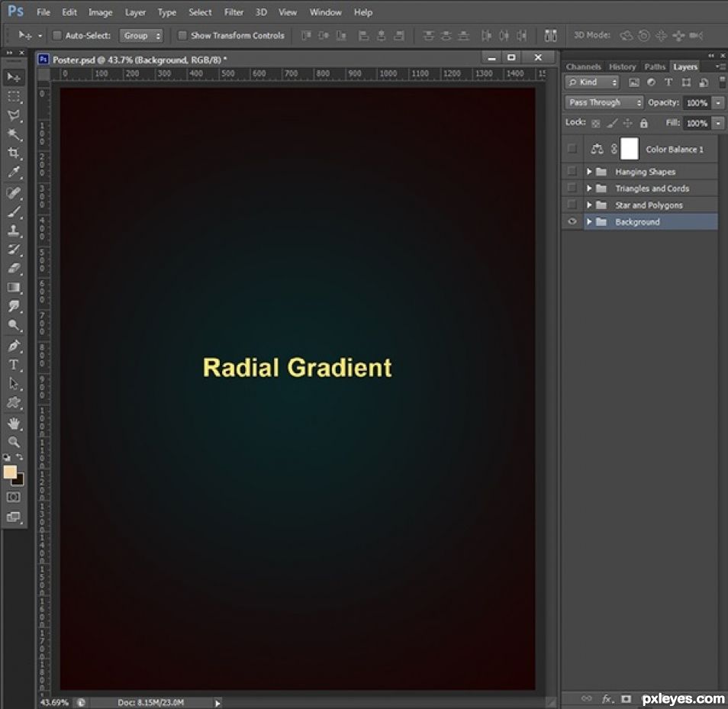Viewport: 728px width, 709px height.
Task: Open the Tool Preset picker arrow
Action: click(40, 36)
